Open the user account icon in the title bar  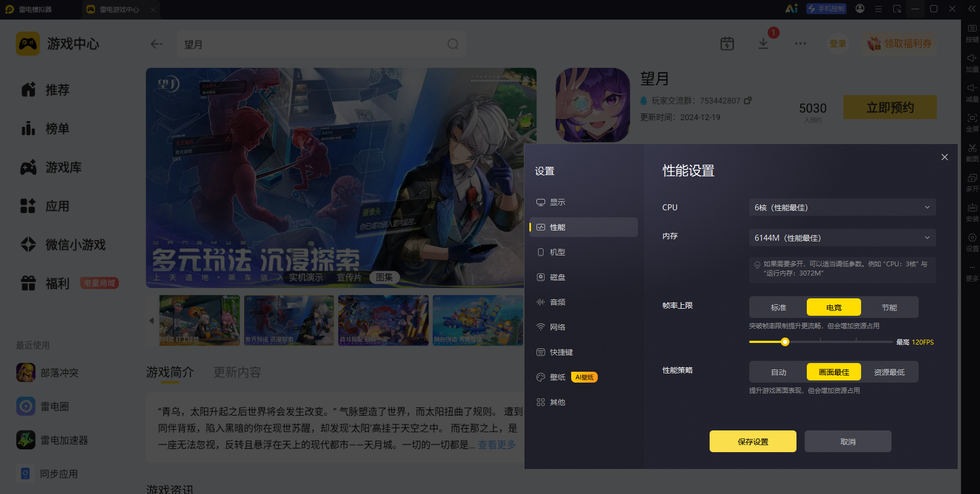tap(860, 9)
